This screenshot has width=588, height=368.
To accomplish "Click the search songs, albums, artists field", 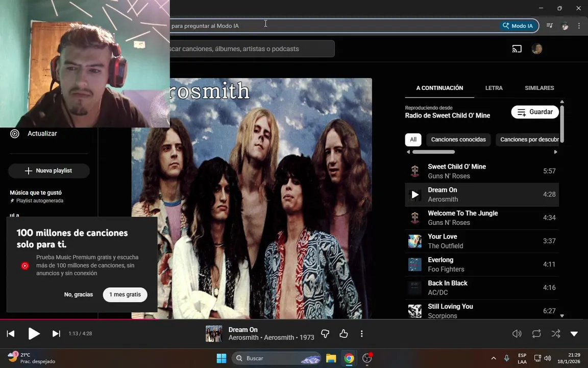I will click(x=252, y=49).
